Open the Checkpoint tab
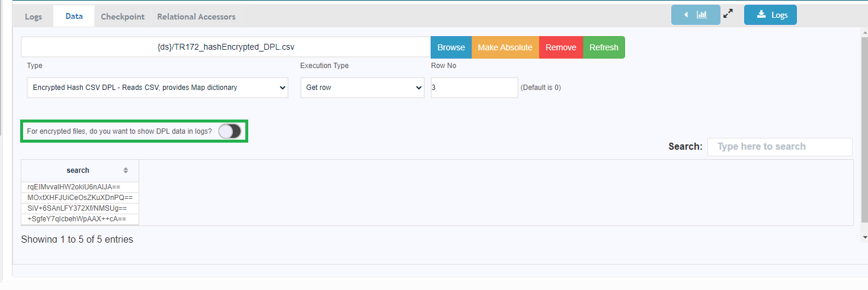Viewport: 868px width, 290px height. click(x=123, y=17)
